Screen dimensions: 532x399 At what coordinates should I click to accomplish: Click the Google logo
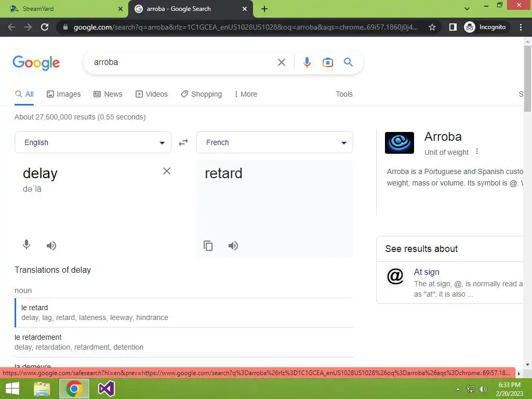coord(36,63)
